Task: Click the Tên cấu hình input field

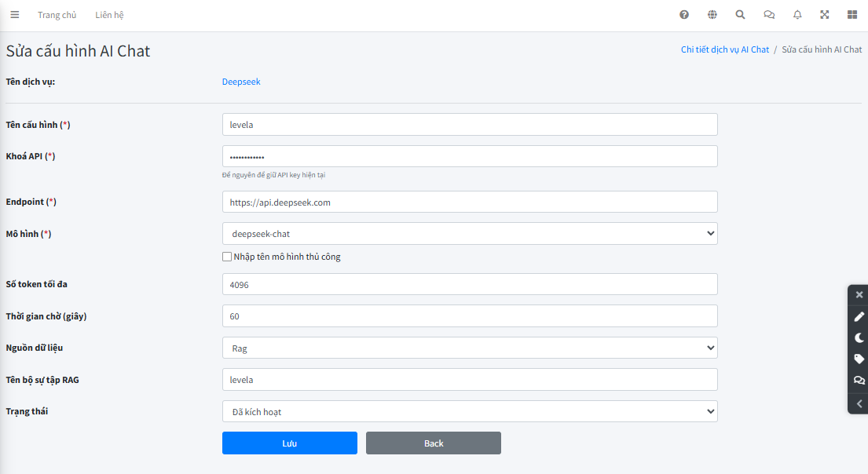Action: 470,125
